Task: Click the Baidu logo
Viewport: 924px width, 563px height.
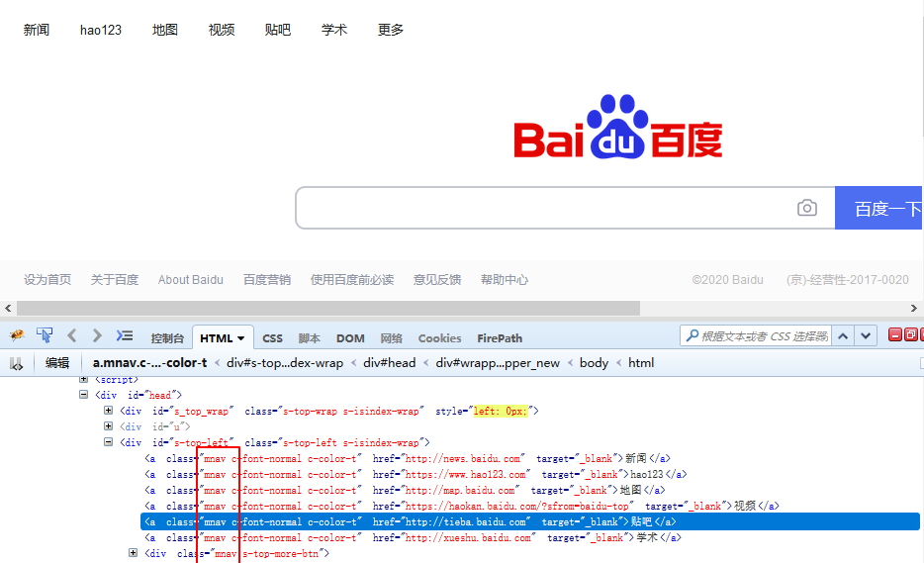Action: coord(617,127)
